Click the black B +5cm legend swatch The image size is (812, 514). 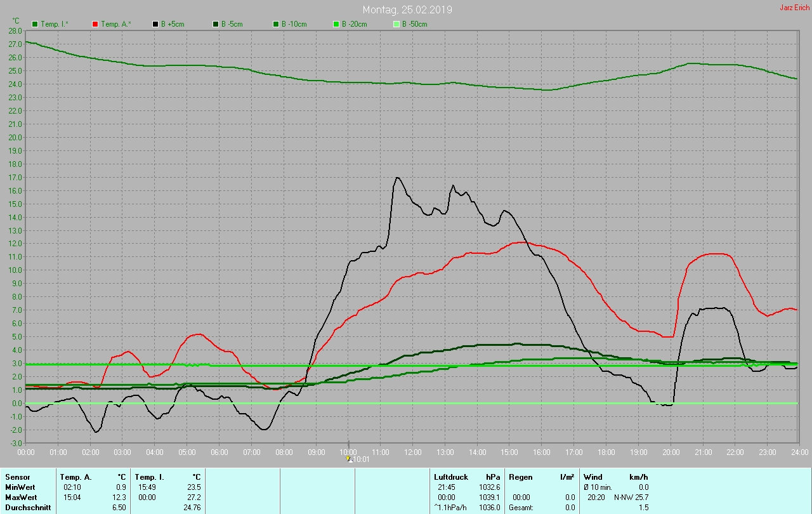pyautogui.click(x=155, y=24)
